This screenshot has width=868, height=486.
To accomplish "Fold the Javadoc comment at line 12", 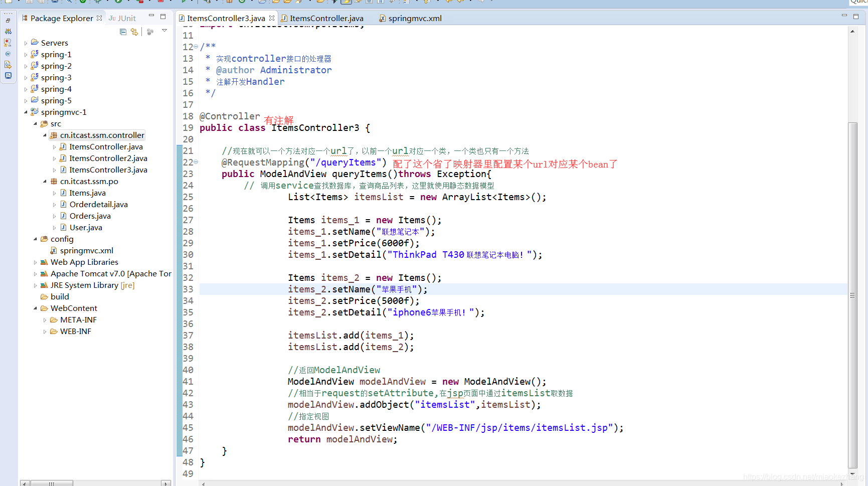I will [196, 47].
